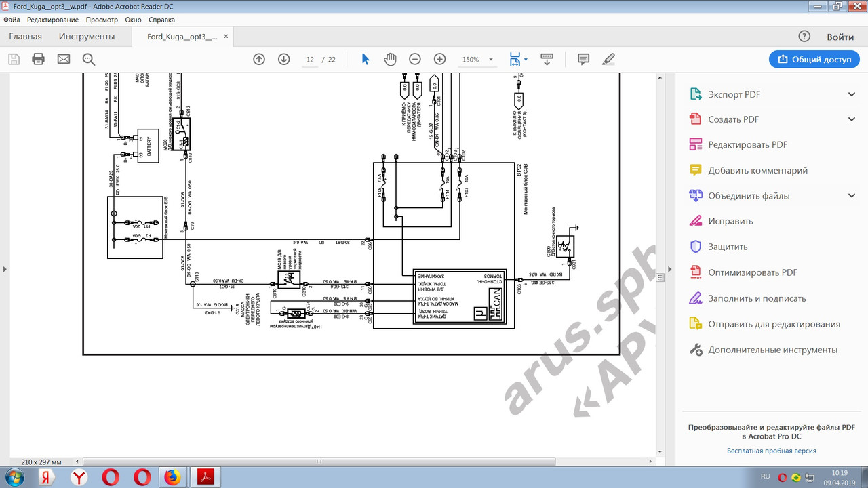Go to next page arrow

[x=284, y=59]
